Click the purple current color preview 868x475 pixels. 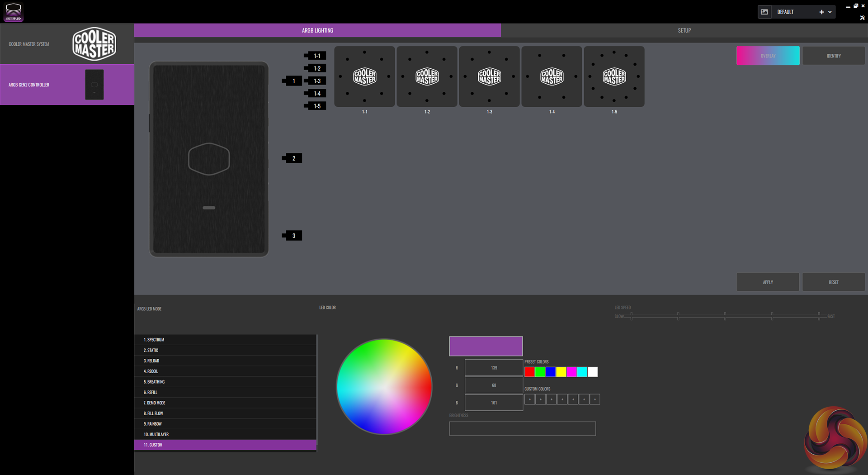pos(486,346)
